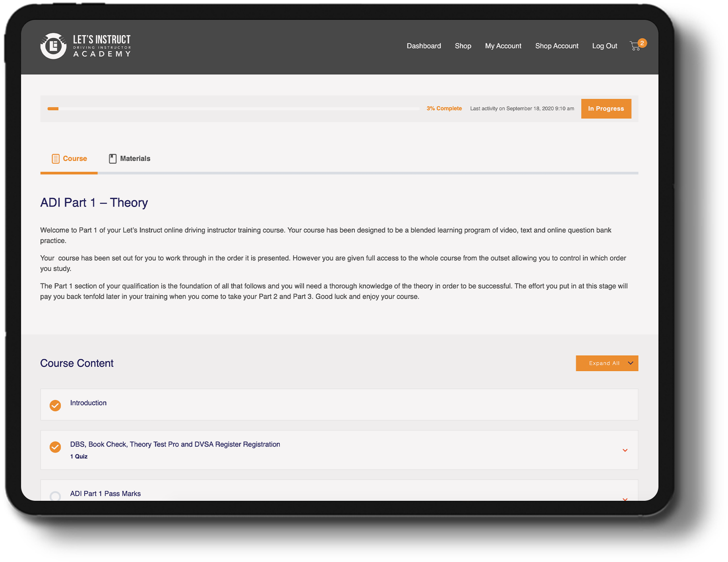Open the shopping cart icon
This screenshot has width=728, height=562.
(x=635, y=47)
